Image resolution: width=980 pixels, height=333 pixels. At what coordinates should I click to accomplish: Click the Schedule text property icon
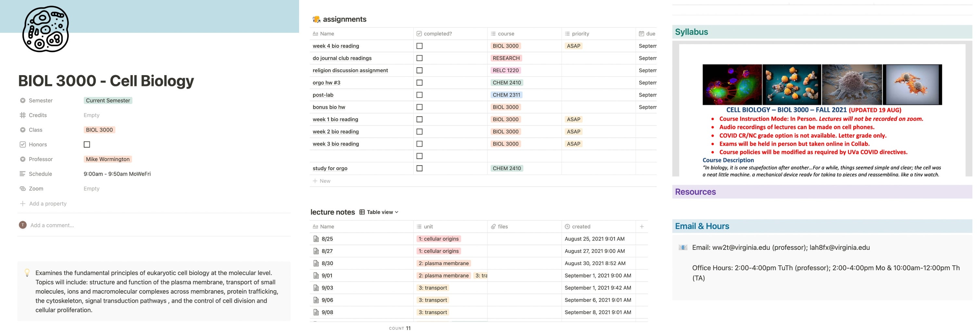pos(22,174)
